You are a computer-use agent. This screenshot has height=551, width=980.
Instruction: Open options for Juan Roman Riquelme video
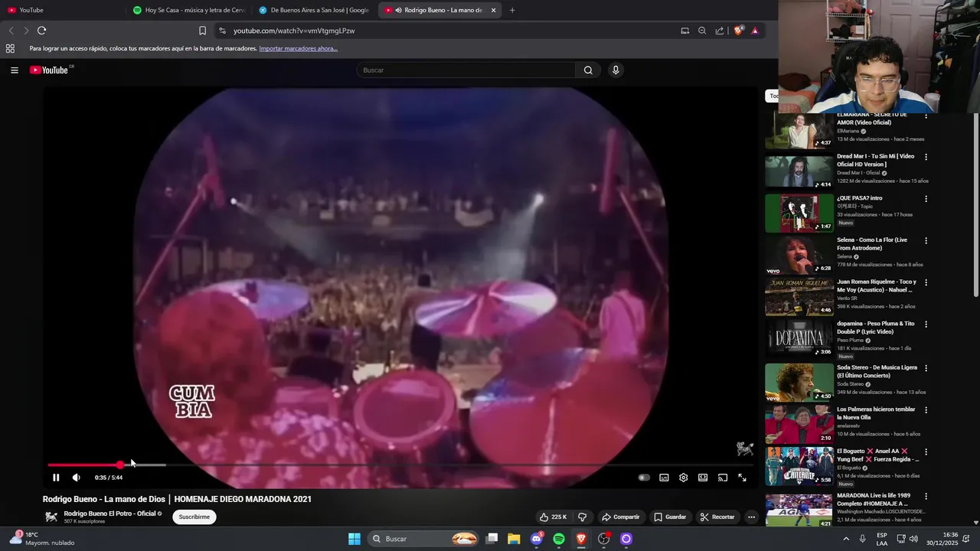(926, 282)
